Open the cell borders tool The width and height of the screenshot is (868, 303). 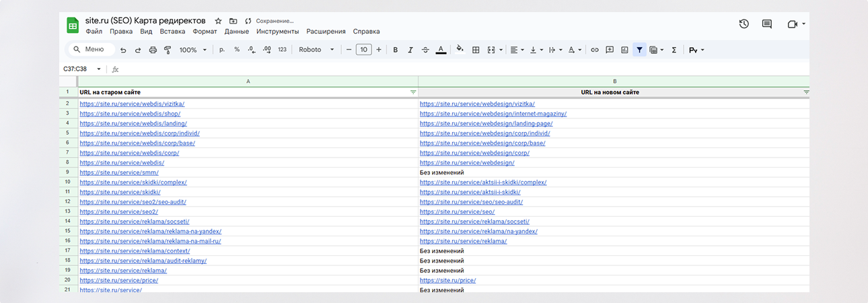476,50
